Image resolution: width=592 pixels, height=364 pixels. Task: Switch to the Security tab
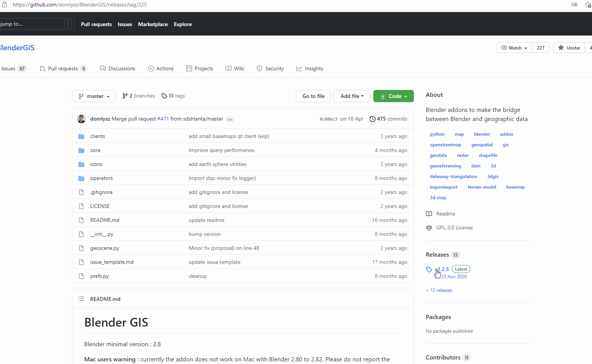pyautogui.click(x=270, y=68)
